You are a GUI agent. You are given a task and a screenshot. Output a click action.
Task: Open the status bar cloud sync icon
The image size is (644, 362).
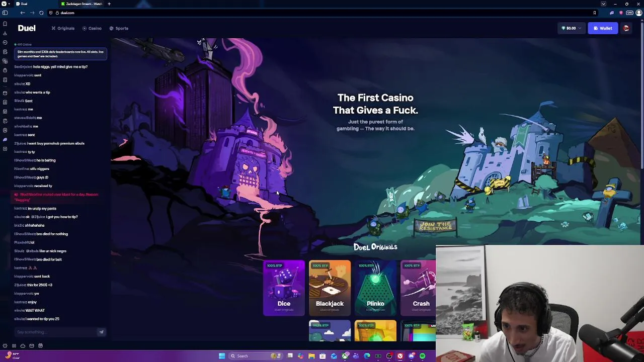click(23, 345)
